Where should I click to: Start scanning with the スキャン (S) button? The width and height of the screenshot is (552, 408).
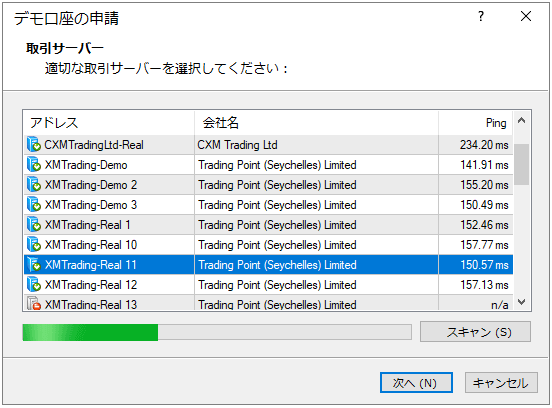coord(475,332)
